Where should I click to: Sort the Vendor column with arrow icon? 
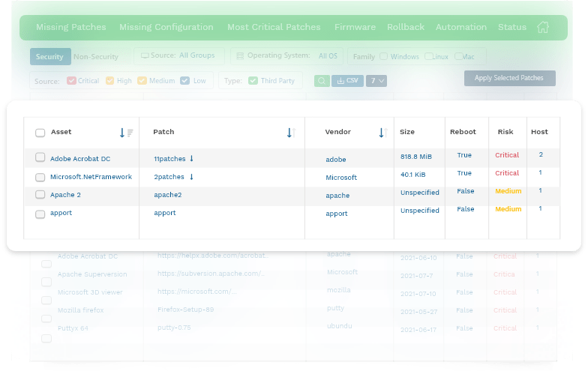click(x=381, y=133)
